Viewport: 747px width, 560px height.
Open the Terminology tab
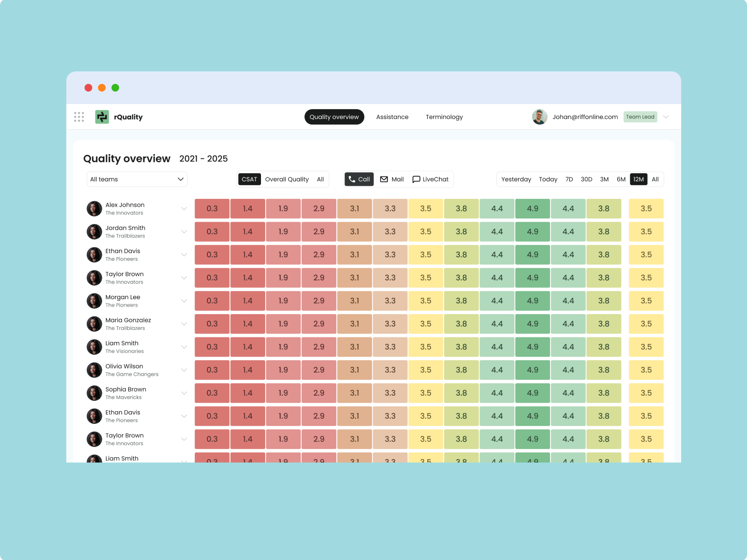tap(444, 117)
